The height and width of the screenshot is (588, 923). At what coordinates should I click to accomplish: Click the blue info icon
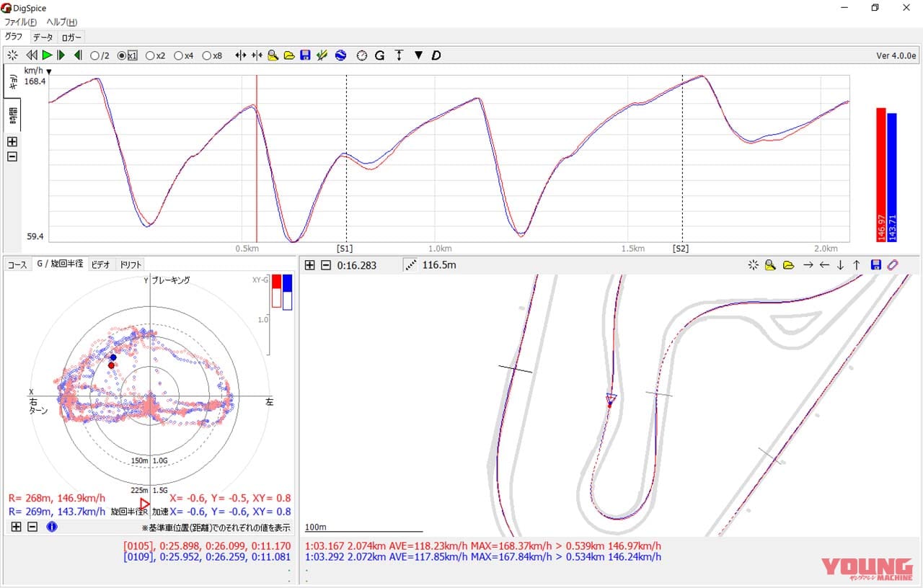tap(52, 527)
